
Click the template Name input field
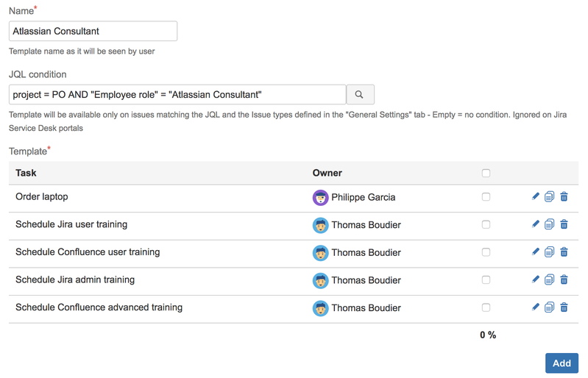(x=93, y=31)
